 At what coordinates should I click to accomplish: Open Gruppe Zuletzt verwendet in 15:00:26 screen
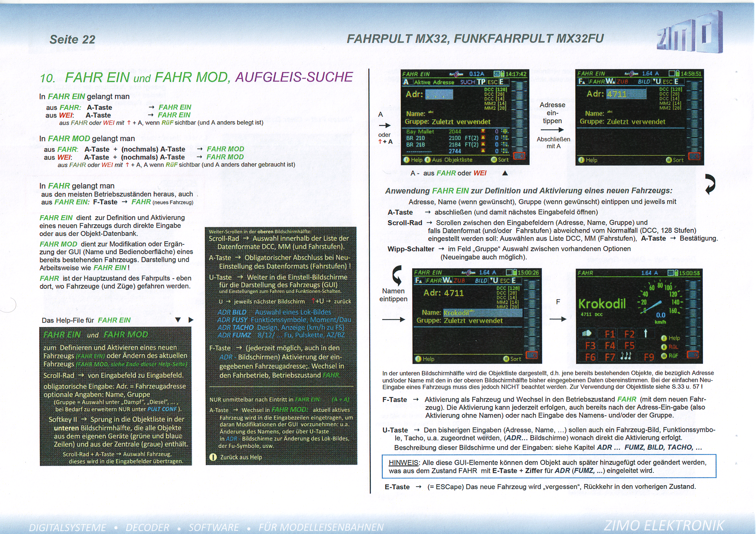tap(459, 320)
